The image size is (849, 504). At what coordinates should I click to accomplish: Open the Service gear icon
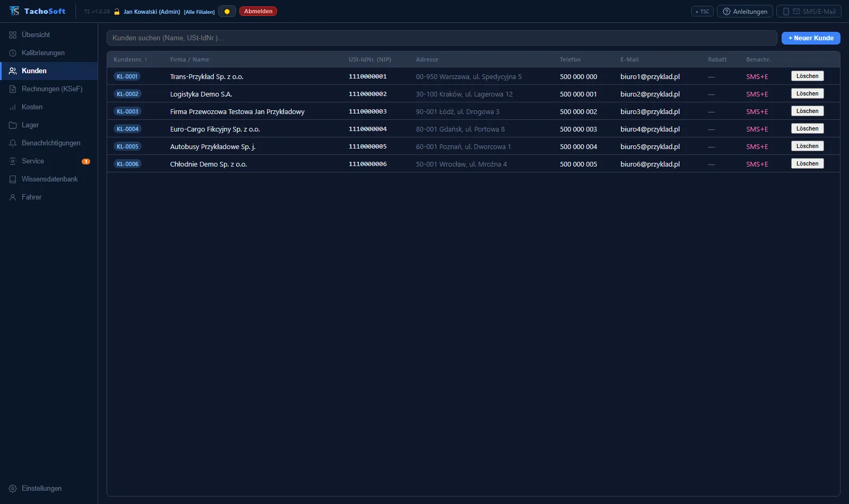[x=13, y=161]
